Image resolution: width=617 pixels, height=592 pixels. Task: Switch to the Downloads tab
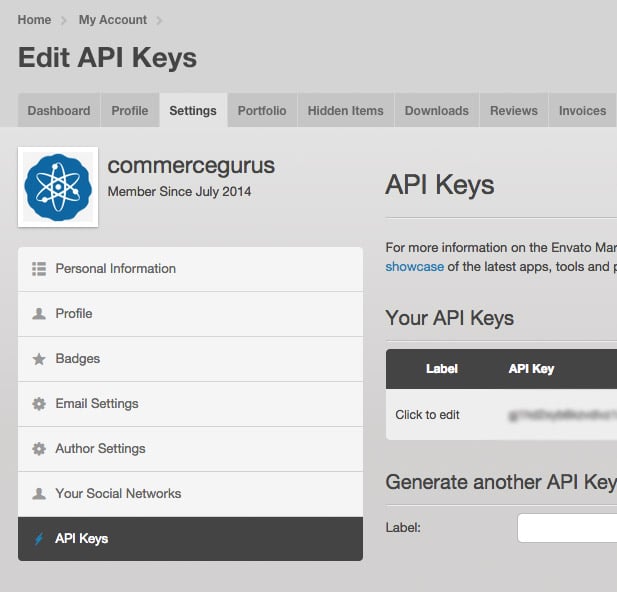pos(437,111)
